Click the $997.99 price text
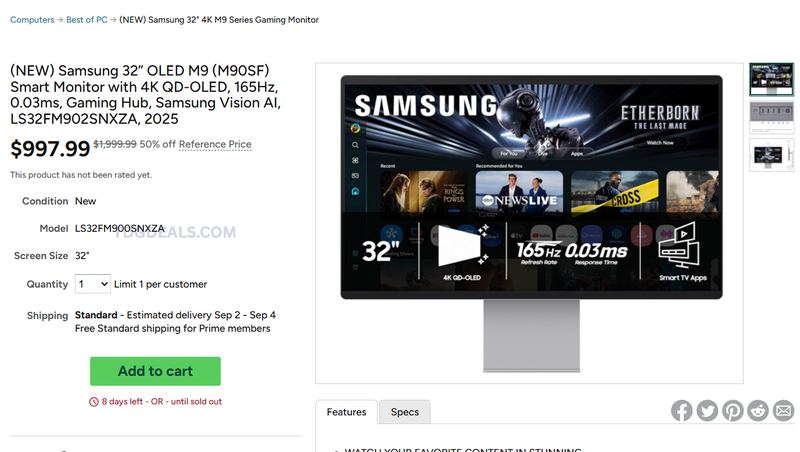Viewport: 800px width, 452px height. (x=50, y=148)
